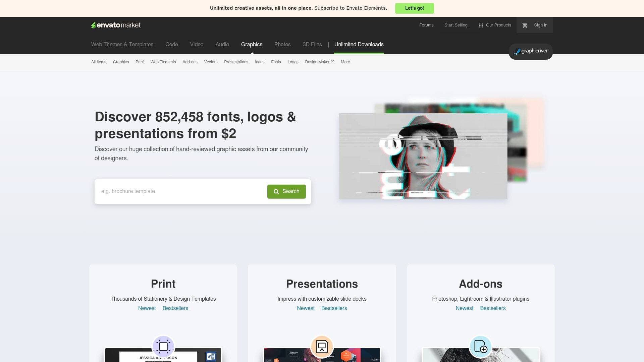Select Vectors in the category navigation

(211, 62)
